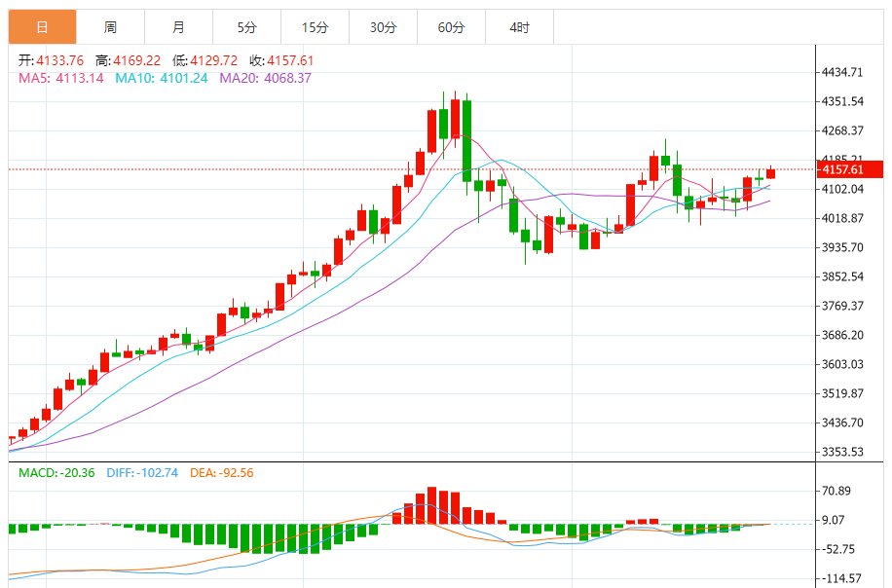Click the 9.07 MACD axis label
The image size is (892, 588).
tap(834, 520)
